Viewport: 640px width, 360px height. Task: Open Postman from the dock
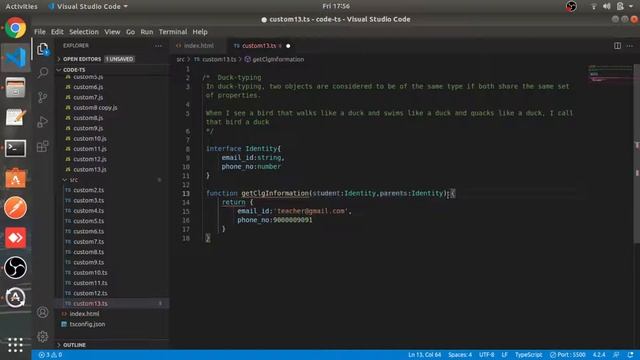click(16, 208)
